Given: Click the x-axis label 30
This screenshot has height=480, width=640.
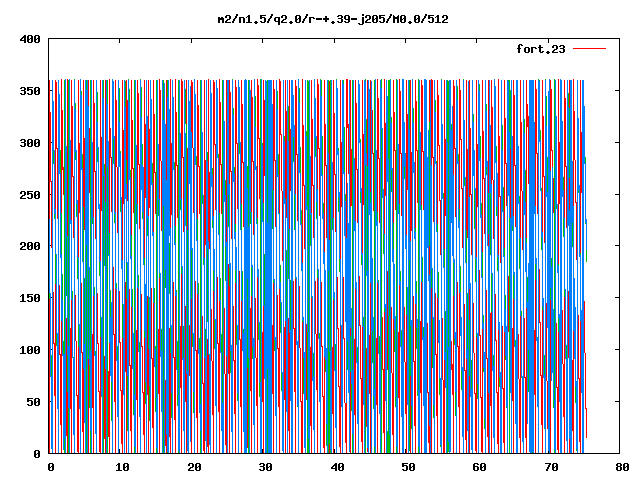Looking at the screenshot, I should tap(265, 467).
